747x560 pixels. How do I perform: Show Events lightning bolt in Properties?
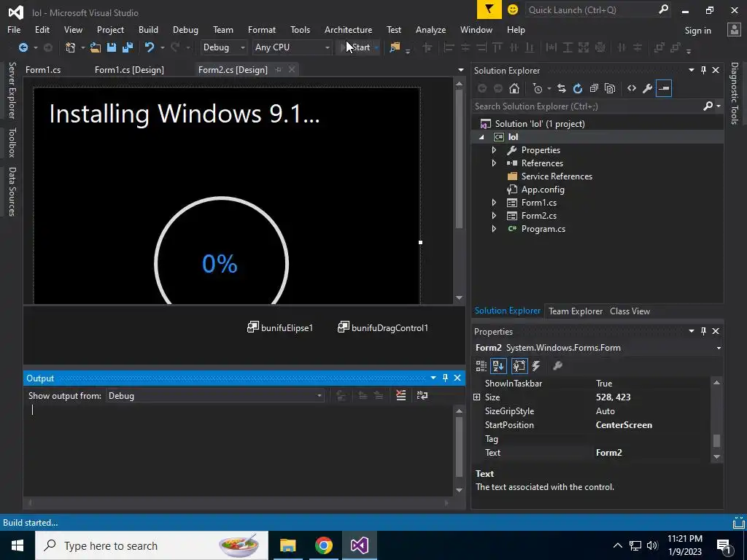[536, 366]
